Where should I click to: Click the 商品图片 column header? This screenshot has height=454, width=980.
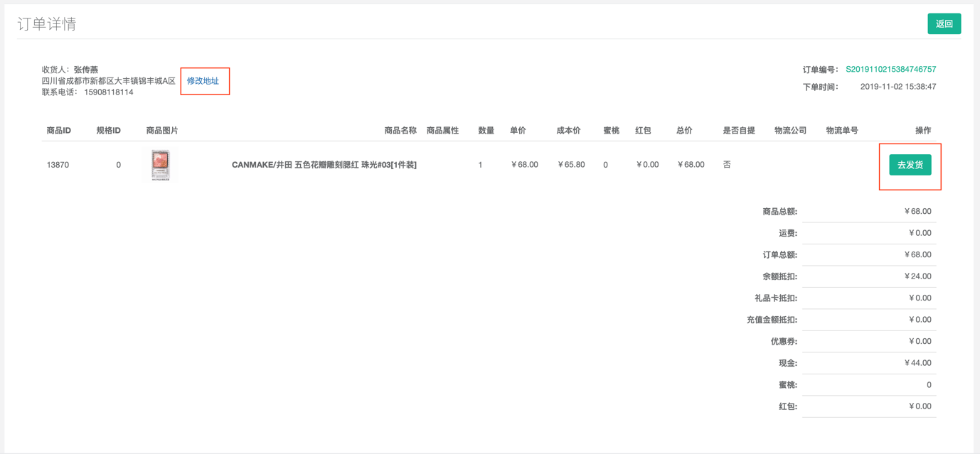162,131
